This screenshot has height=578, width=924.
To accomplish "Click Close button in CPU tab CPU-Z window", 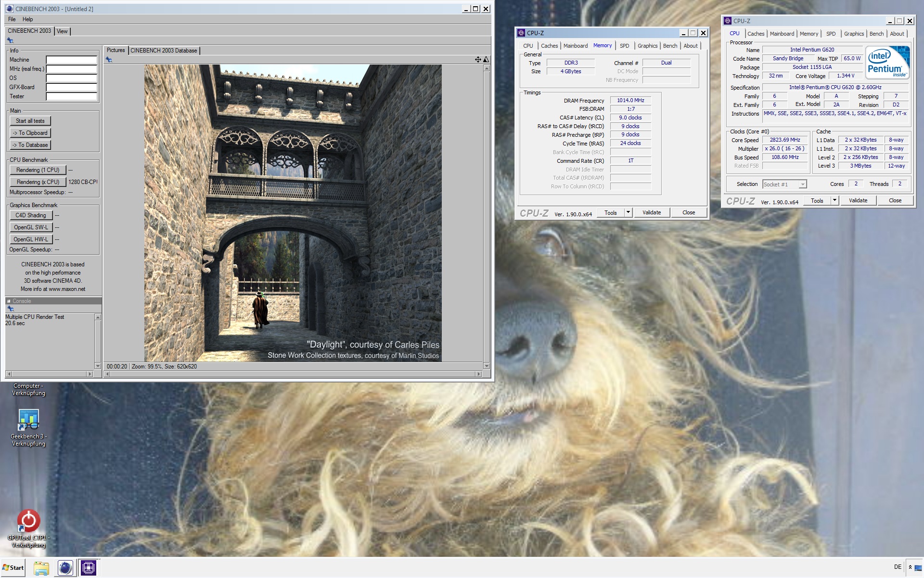I will (x=895, y=200).
